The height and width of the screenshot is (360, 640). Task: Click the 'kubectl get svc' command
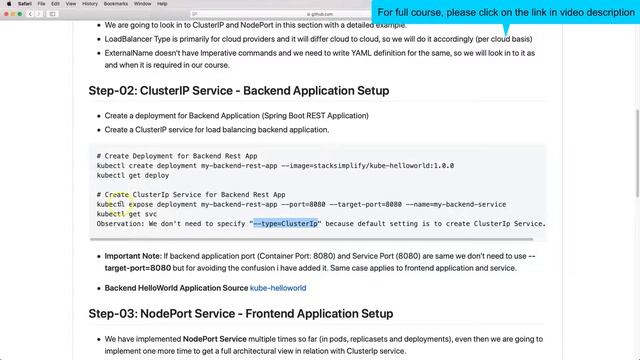pos(127,214)
